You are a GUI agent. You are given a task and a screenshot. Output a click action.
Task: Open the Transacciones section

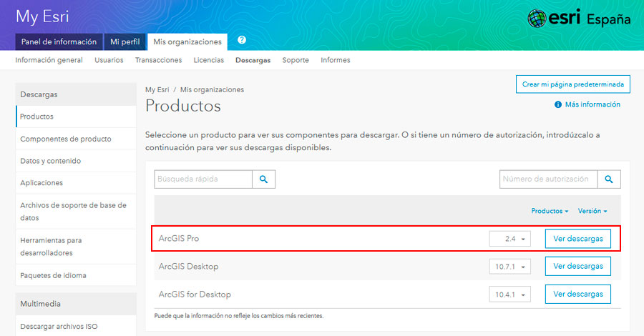[159, 60]
